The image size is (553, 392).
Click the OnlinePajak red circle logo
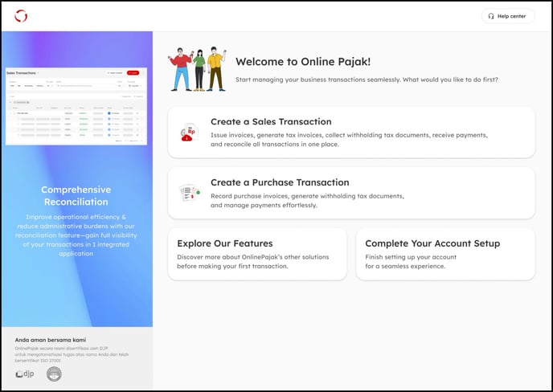(x=21, y=16)
